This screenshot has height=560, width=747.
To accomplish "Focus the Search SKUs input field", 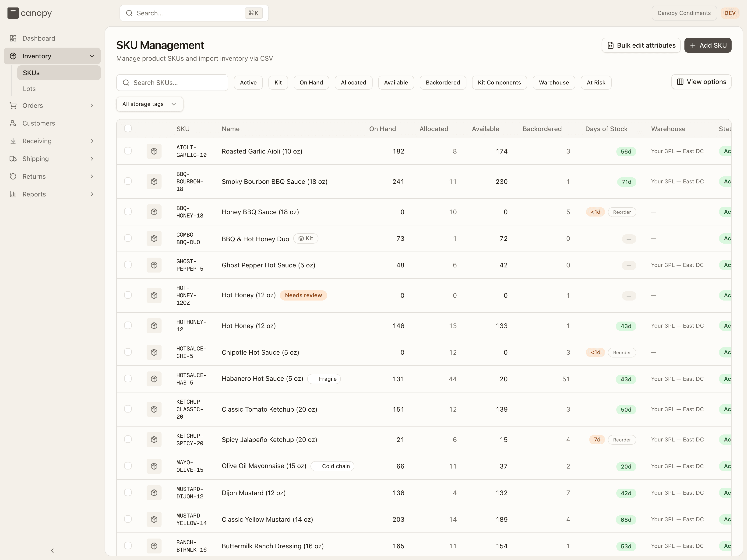I will click(x=172, y=83).
